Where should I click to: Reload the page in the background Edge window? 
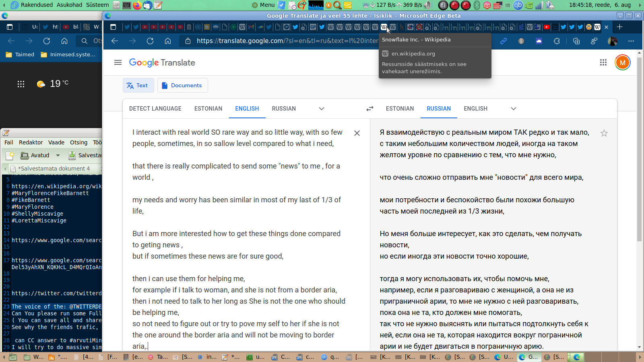click(x=47, y=41)
